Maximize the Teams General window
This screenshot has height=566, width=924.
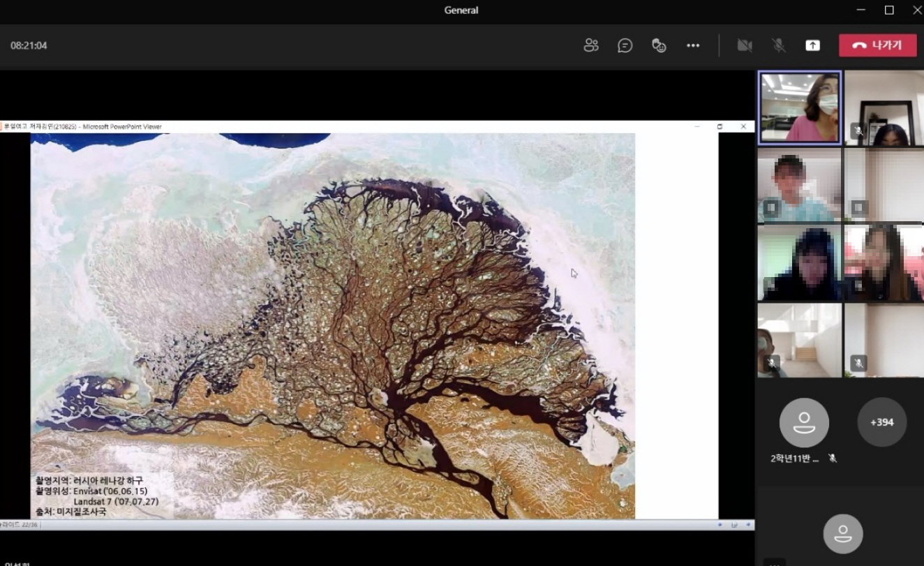[x=889, y=10]
